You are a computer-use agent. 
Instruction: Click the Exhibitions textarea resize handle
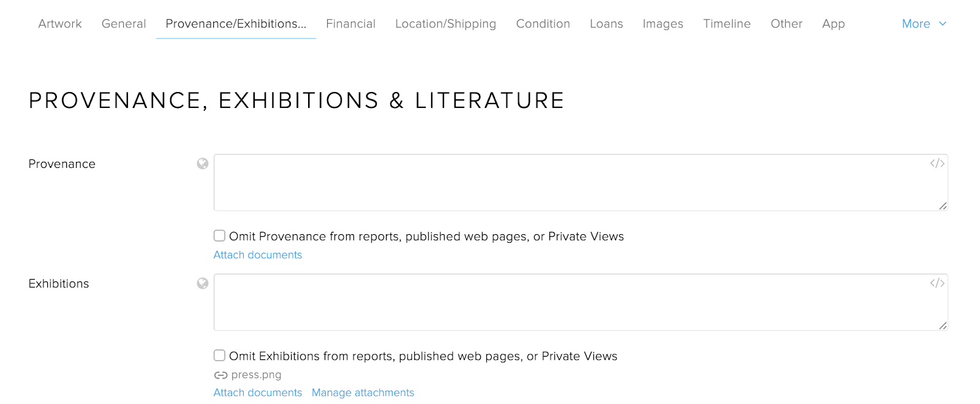(x=943, y=326)
